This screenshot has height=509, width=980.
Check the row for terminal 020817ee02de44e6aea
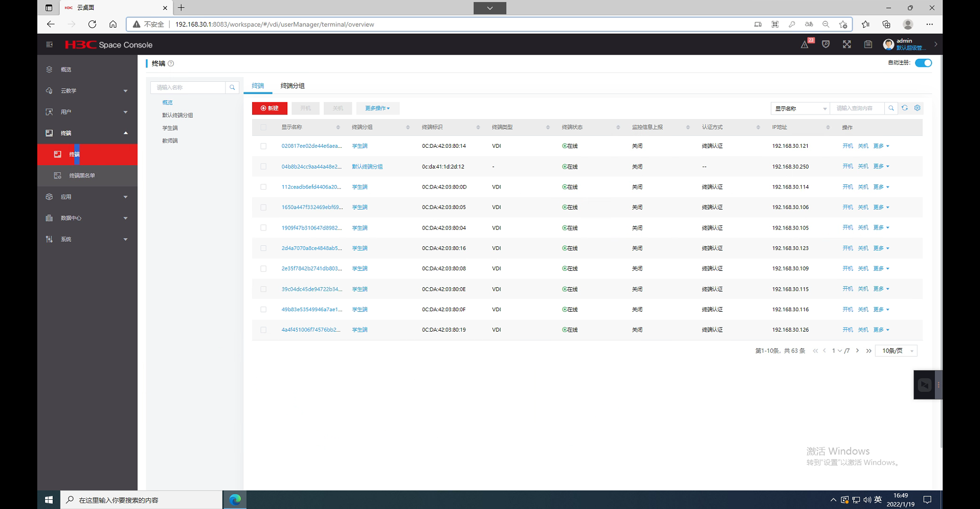pos(263,146)
